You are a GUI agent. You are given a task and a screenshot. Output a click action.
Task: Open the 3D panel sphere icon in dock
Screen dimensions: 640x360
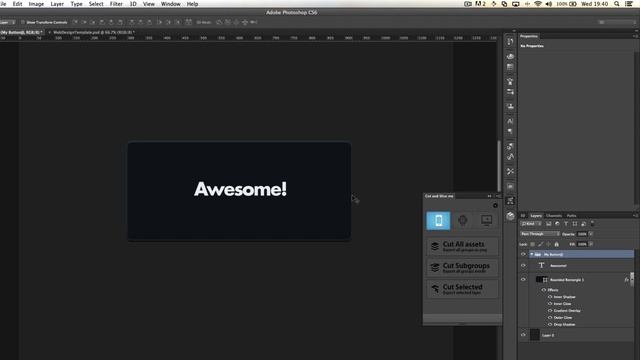(510, 216)
